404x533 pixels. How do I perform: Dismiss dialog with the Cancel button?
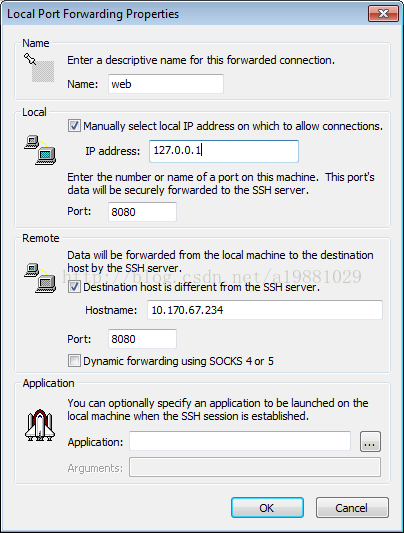(x=352, y=508)
